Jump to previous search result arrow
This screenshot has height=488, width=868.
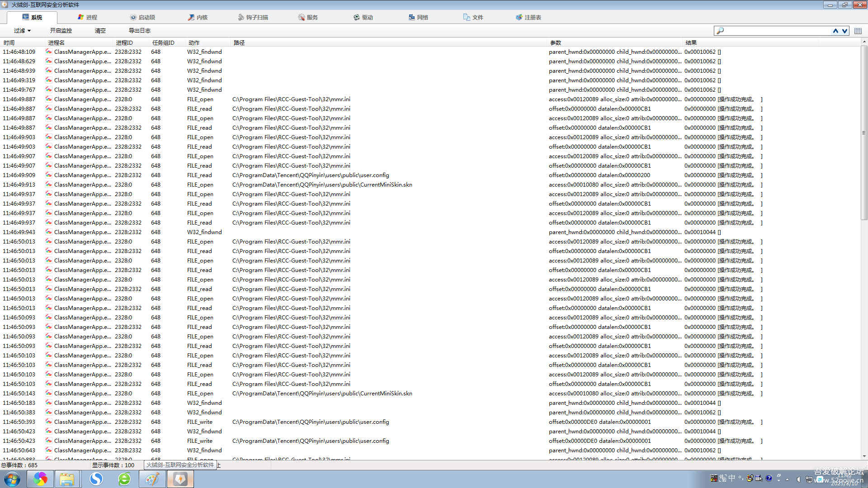(835, 30)
